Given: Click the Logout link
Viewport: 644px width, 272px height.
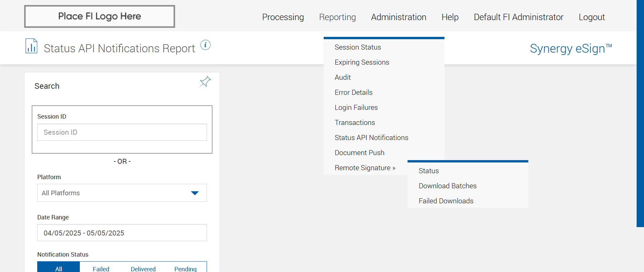Looking at the screenshot, I should coord(591,17).
